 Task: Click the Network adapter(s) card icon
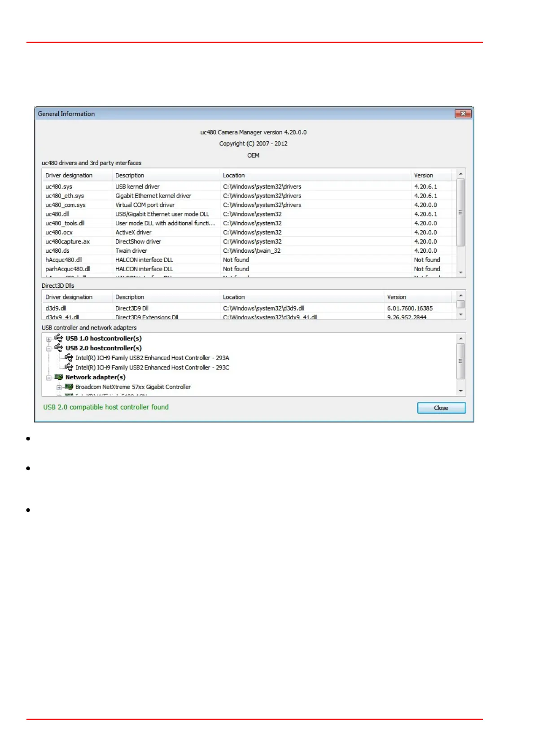59,377
